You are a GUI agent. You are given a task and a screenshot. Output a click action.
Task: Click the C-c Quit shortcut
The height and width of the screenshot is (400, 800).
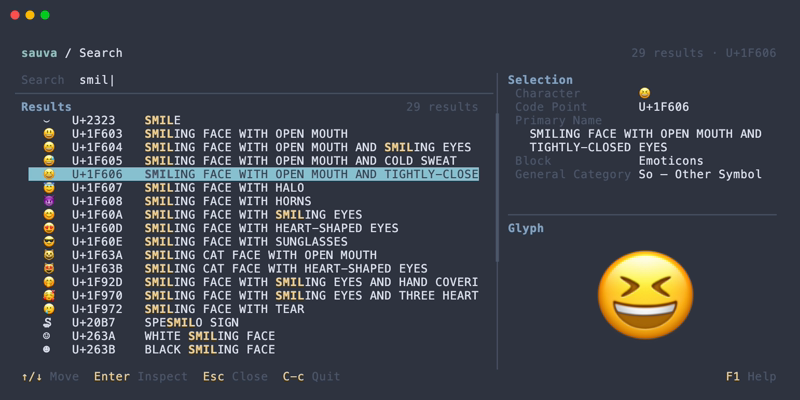click(311, 377)
